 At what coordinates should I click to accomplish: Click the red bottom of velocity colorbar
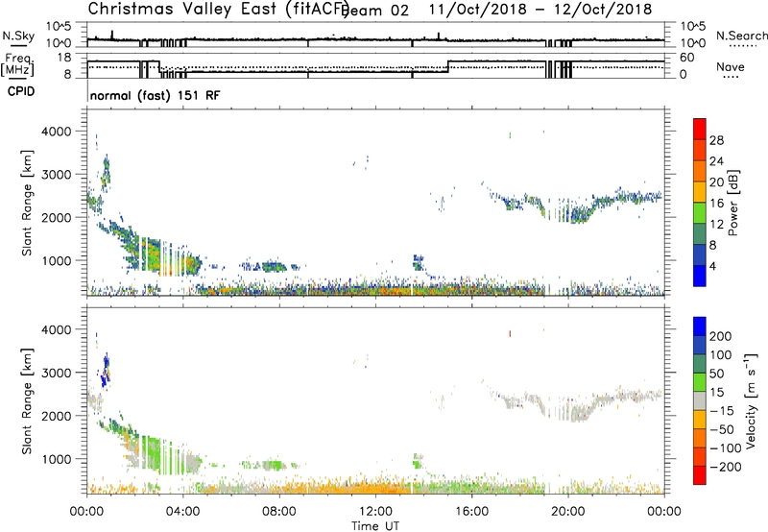(700, 475)
